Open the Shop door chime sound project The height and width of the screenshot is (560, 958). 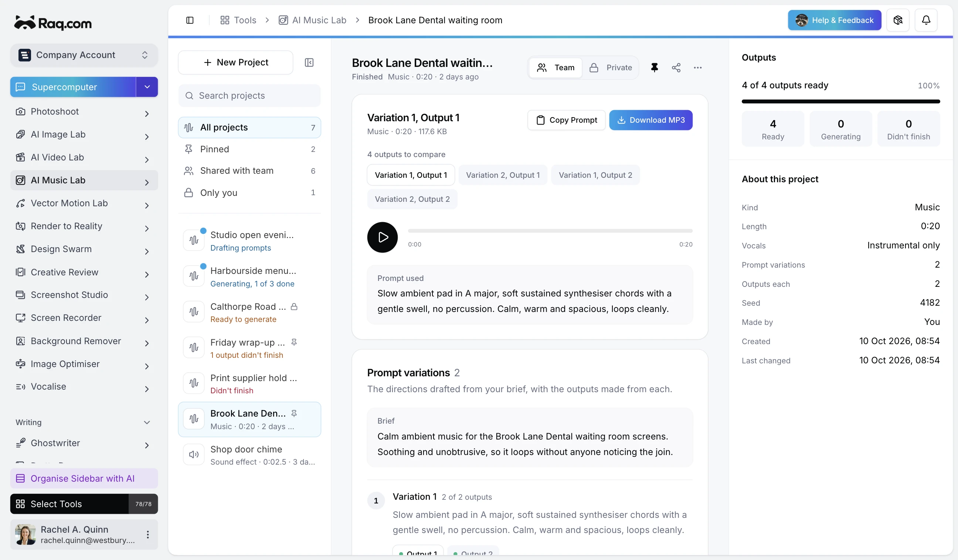pos(249,455)
